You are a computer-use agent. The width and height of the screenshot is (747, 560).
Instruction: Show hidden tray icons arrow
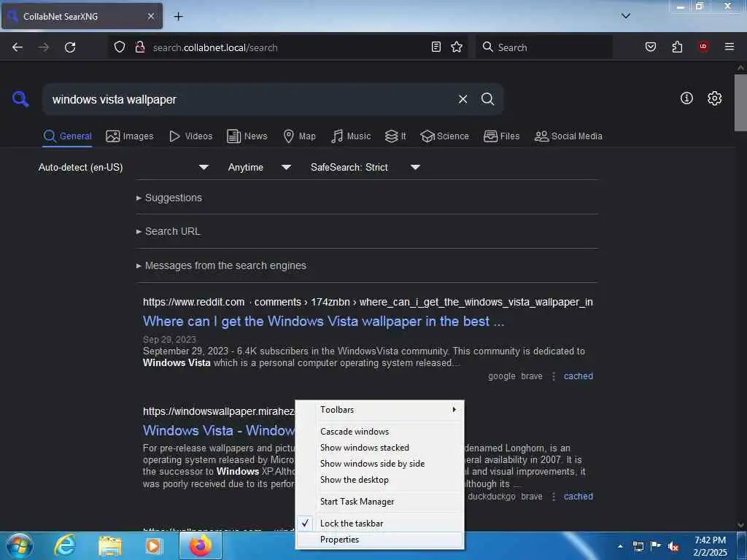pyautogui.click(x=620, y=546)
